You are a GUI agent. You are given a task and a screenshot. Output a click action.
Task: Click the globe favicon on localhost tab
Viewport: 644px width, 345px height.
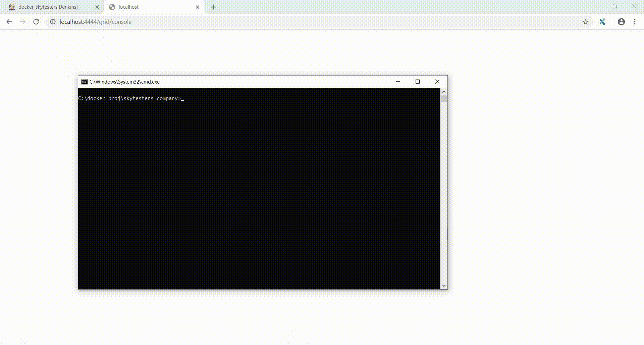[x=112, y=7]
